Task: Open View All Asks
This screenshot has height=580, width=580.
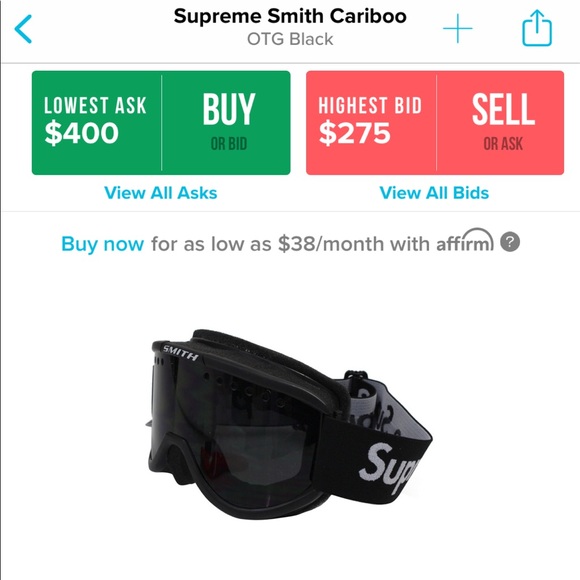Action: [x=161, y=193]
